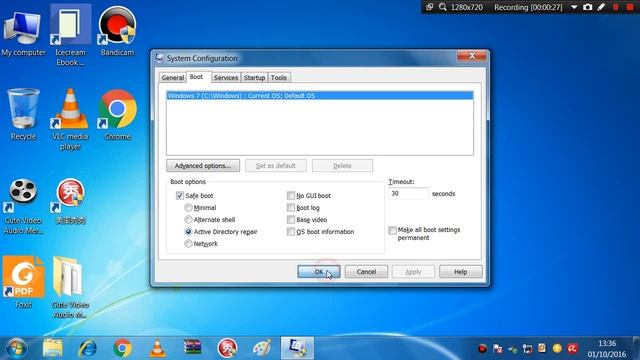
Task: Open the Recycle bin desktop icon
Action: [x=23, y=115]
